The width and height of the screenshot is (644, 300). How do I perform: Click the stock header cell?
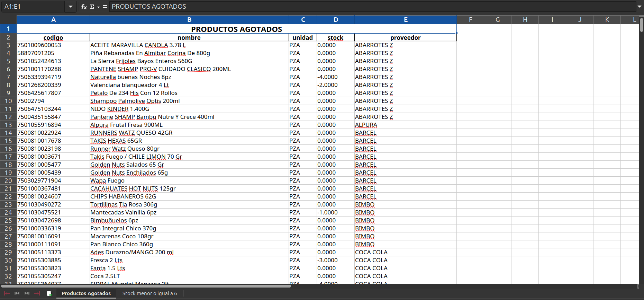pyautogui.click(x=336, y=37)
